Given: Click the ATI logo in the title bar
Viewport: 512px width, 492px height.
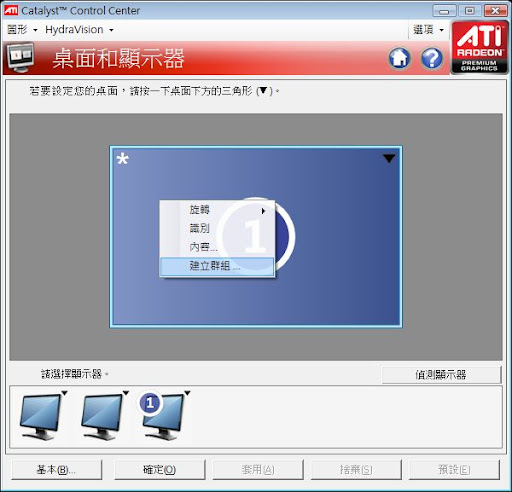Looking at the screenshot, I should click(x=11, y=10).
